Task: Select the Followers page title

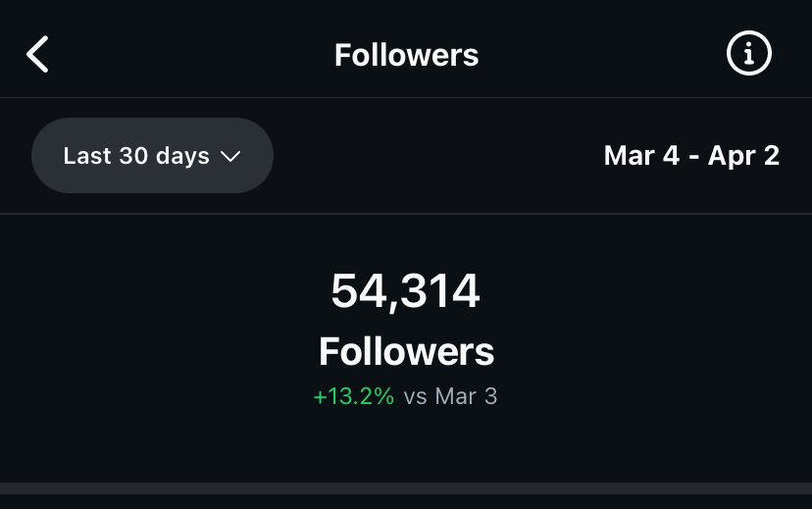Action: point(406,55)
